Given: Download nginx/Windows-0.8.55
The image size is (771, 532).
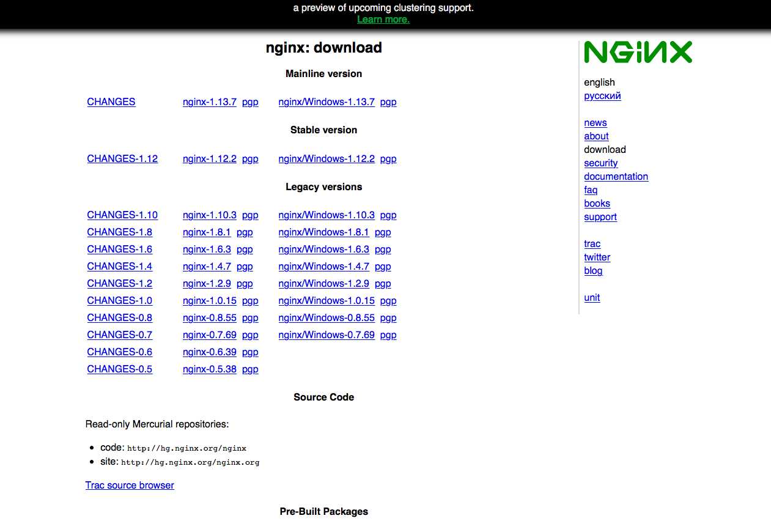Looking at the screenshot, I should [x=326, y=318].
